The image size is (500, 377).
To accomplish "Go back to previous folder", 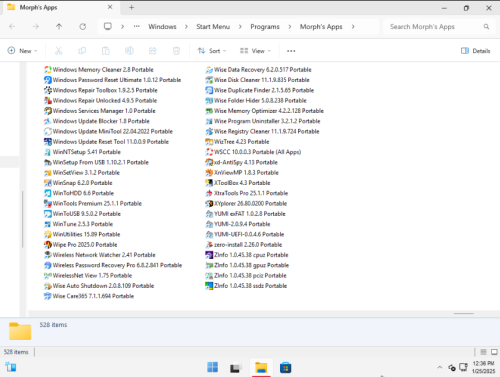I will pos(12,27).
